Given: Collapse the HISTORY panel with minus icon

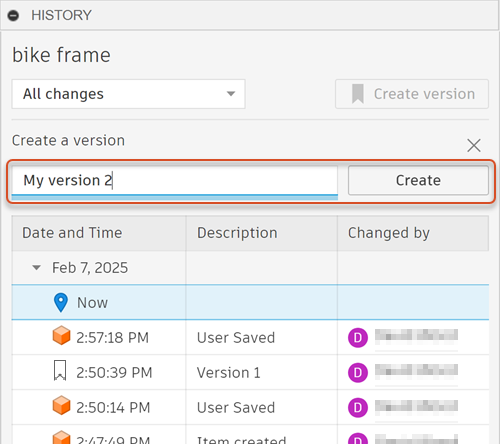Looking at the screenshot, I should tap(13, 15).
